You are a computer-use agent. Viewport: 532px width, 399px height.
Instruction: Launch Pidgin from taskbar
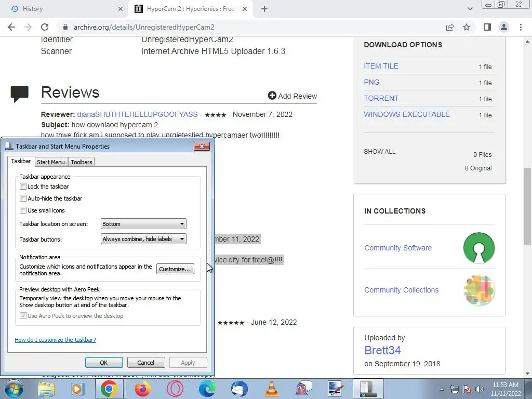[303, 389]
